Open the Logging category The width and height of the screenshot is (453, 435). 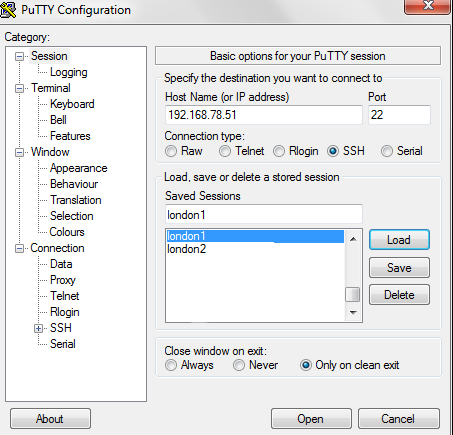[x=69, y=72]
